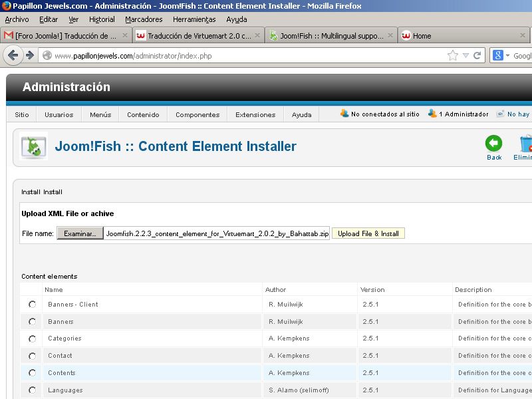Open the Sitio admin menu

22,114
